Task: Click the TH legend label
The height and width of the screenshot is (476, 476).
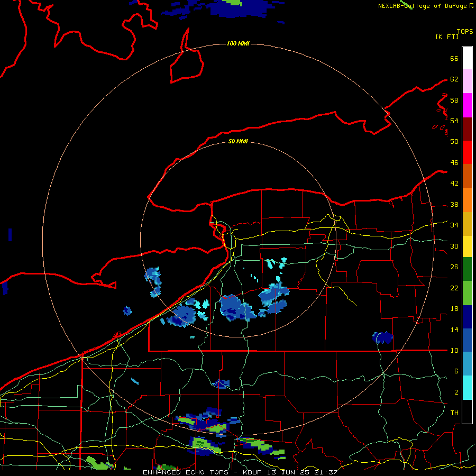Action: tap(454, 413)
